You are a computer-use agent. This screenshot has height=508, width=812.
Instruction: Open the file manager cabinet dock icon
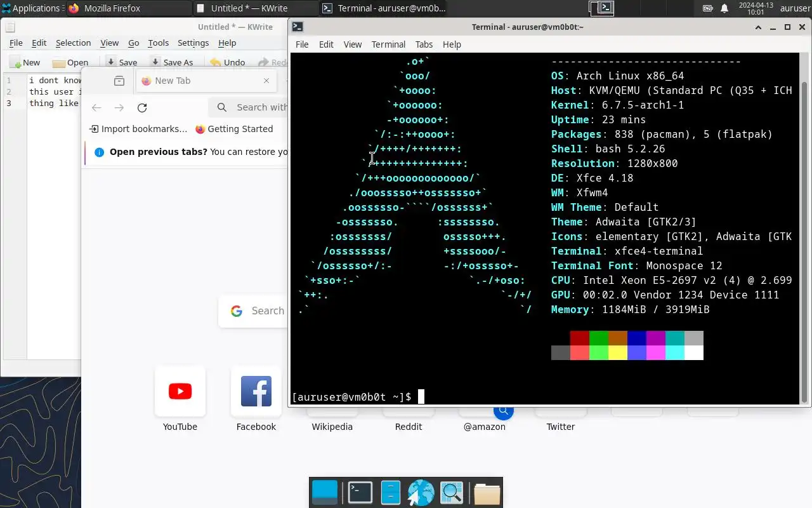pos(390,493)
